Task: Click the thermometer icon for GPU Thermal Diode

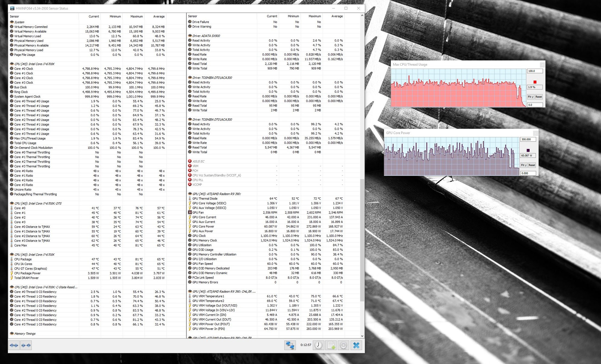Action: coord(190,199)
